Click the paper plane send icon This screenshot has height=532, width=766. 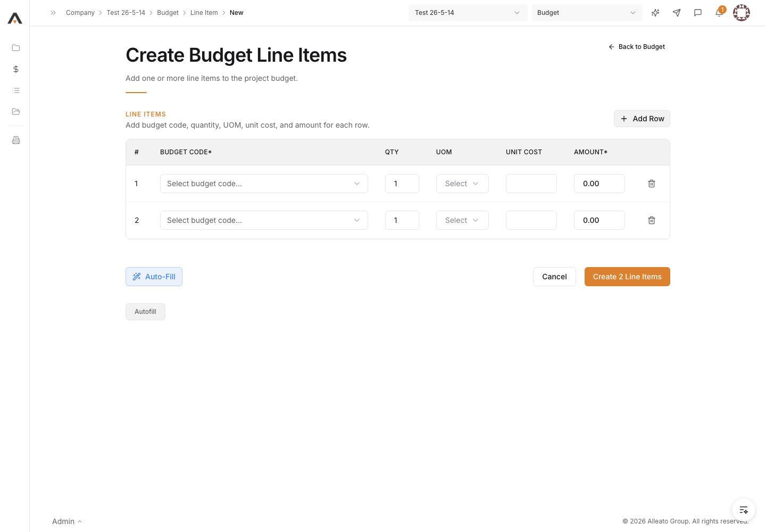click(677, 13)
